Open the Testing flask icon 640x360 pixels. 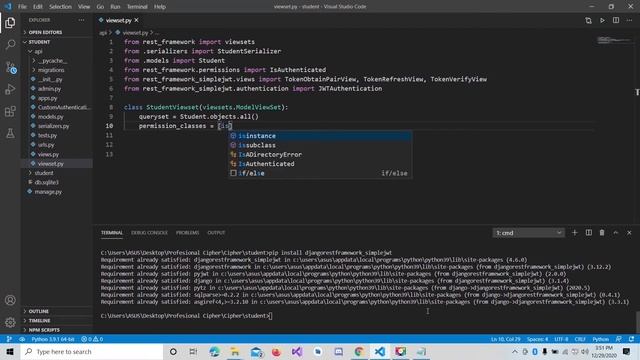pyautogui.click(x=10, y=133)
